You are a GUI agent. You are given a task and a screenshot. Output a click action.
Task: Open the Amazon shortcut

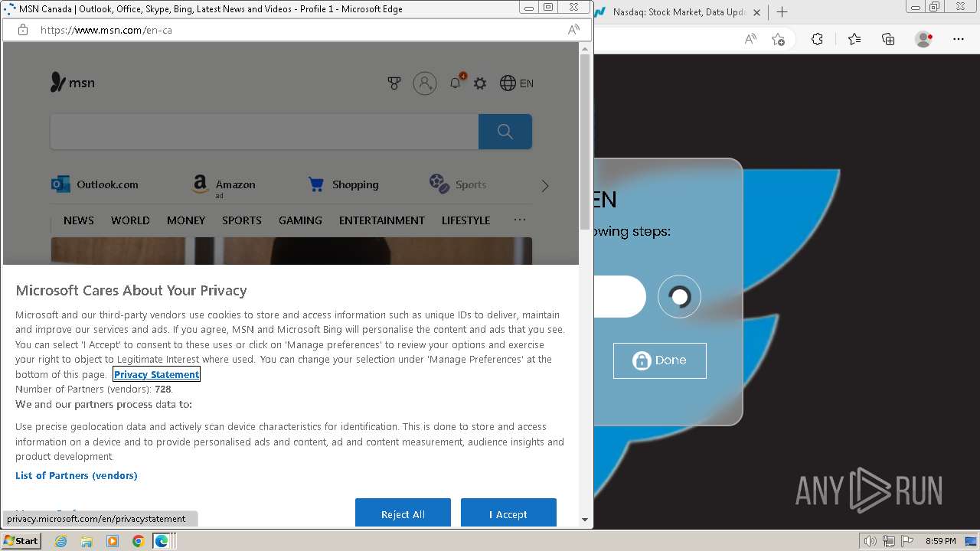point(224,184)
